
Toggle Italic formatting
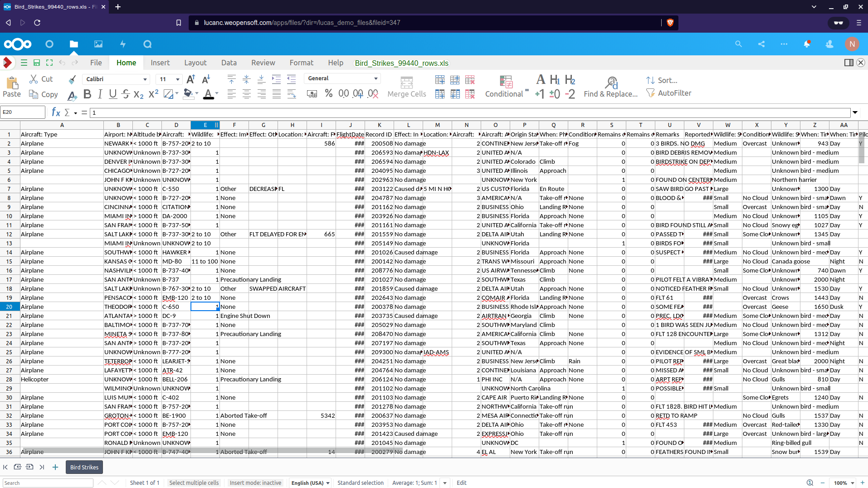(x=100, y=94)
